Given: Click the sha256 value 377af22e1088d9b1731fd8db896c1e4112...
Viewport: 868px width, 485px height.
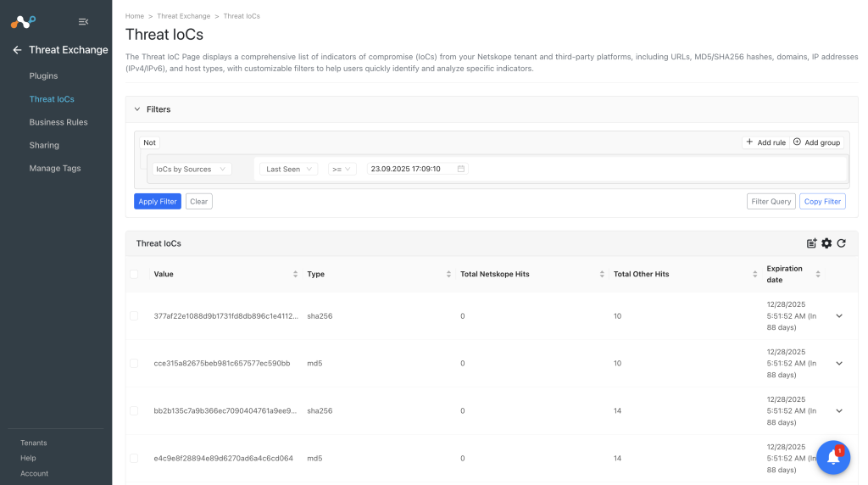Looking at the screenshot, I should point(225,316).
